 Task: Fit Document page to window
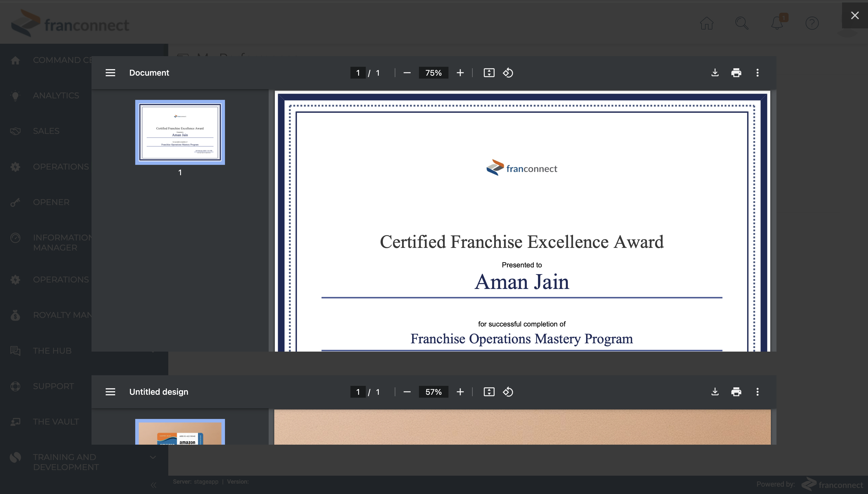point(489,73)
